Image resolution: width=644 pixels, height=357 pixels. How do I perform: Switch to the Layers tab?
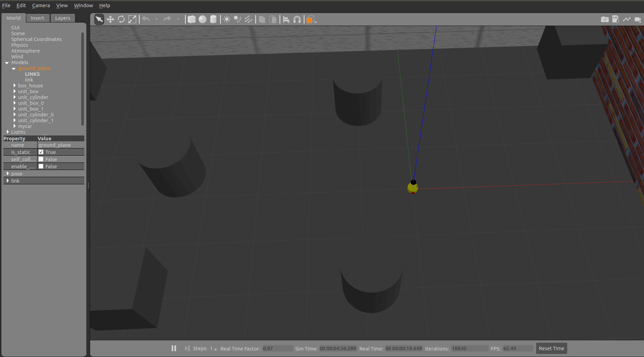pyautogui.click(x=63, y=18)
